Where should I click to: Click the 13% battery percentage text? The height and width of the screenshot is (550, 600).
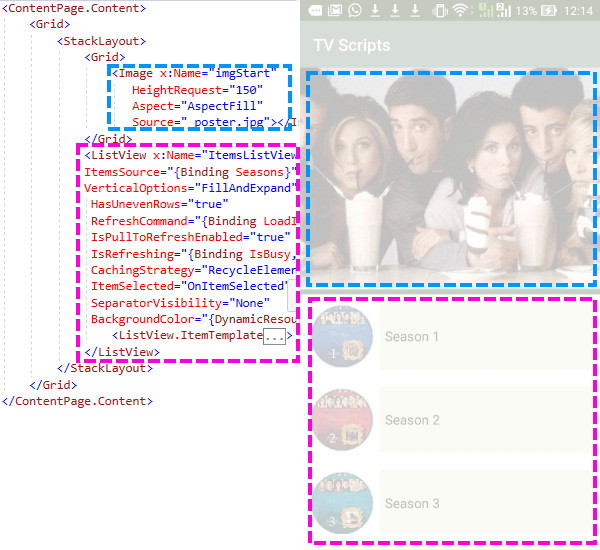point(526,11)
